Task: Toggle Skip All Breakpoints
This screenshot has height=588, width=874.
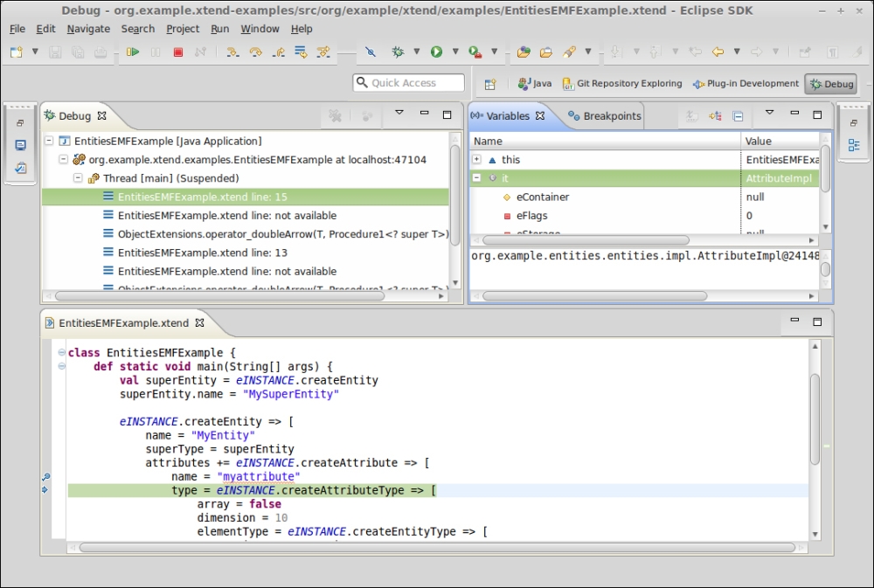Action: 371,52
